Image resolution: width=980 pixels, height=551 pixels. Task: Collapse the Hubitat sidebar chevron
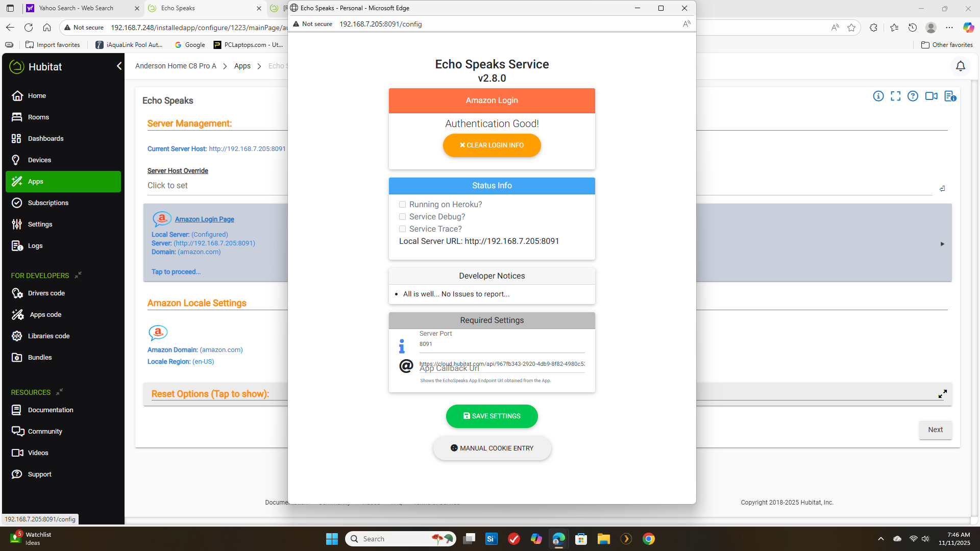119,66
